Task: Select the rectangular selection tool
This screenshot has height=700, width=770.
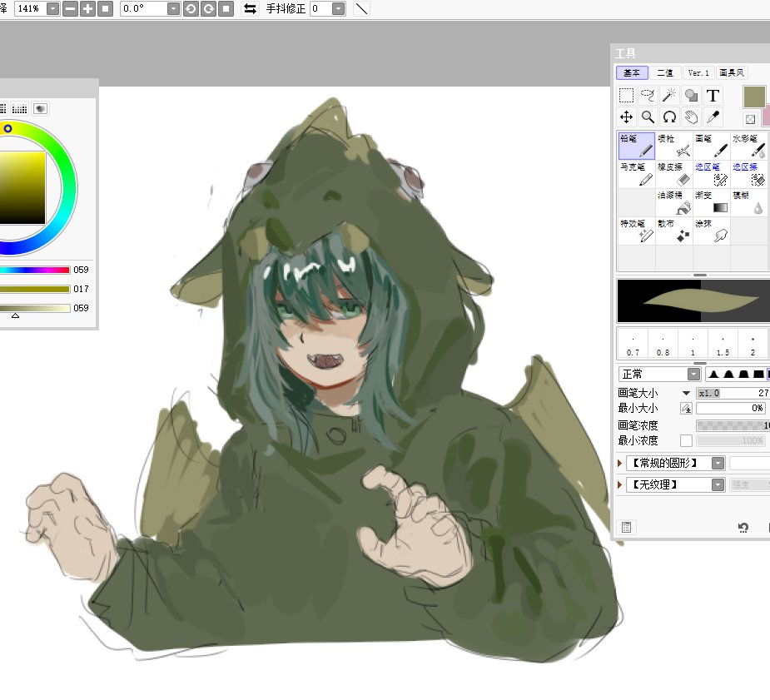Action: coord(626,95)
